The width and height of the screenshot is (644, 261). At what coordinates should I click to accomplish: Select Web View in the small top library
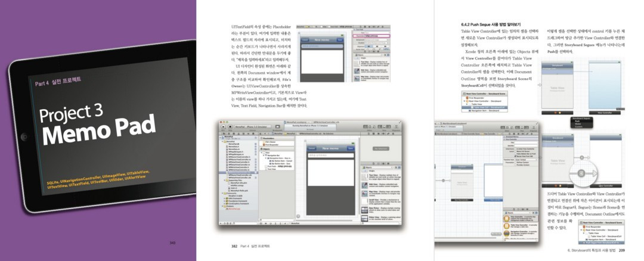tap(371, 71)
